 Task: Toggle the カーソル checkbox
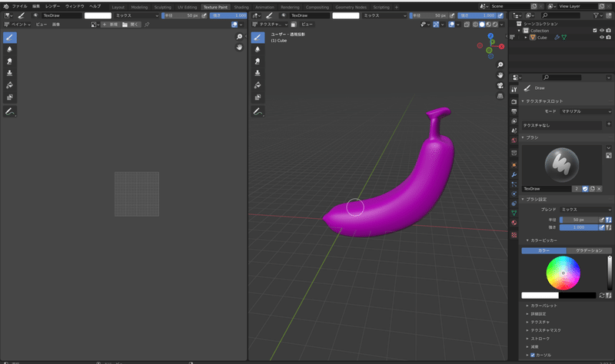pyautogui.click(x=533, y=355)
